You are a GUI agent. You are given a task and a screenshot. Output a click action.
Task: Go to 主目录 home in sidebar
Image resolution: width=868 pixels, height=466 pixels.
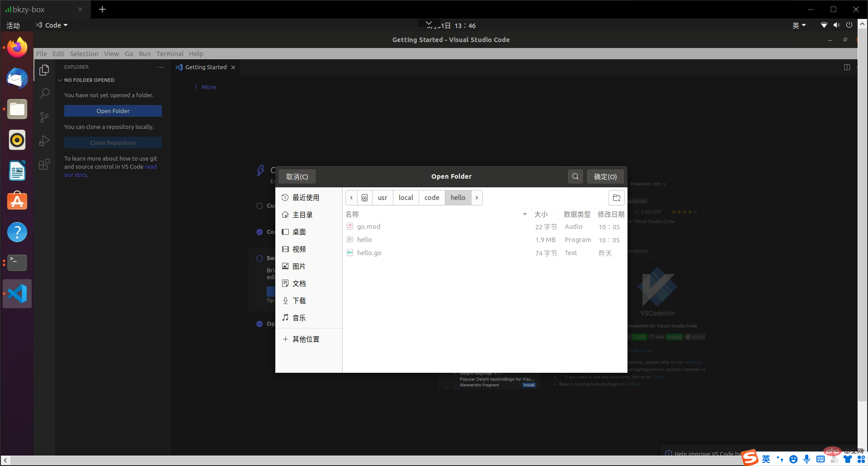click(309, 215)
